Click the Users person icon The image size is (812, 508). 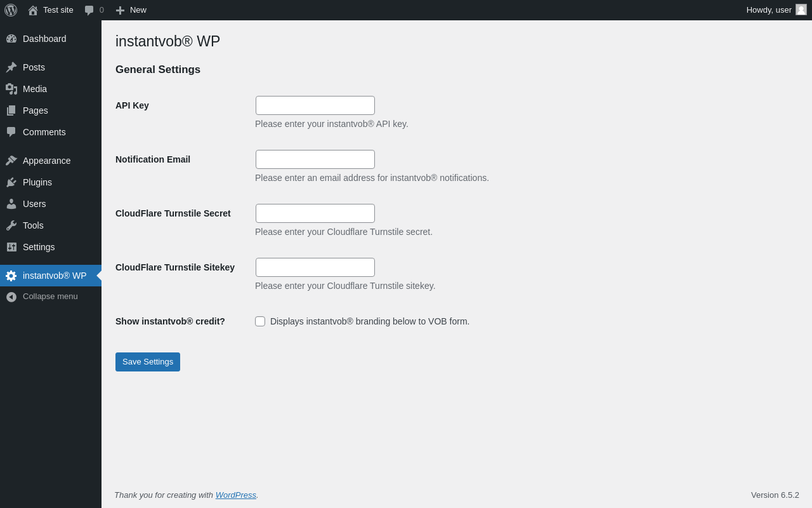[11, 204]
